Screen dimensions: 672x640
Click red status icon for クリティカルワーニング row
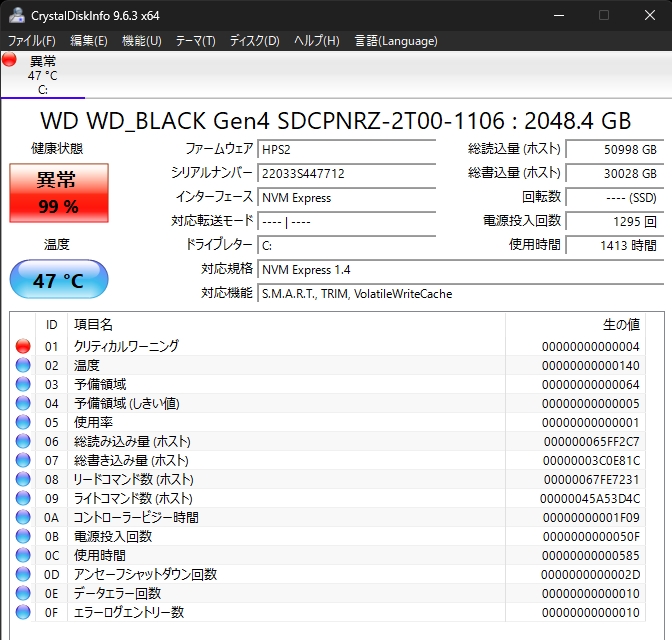click(x=23, y=346)
